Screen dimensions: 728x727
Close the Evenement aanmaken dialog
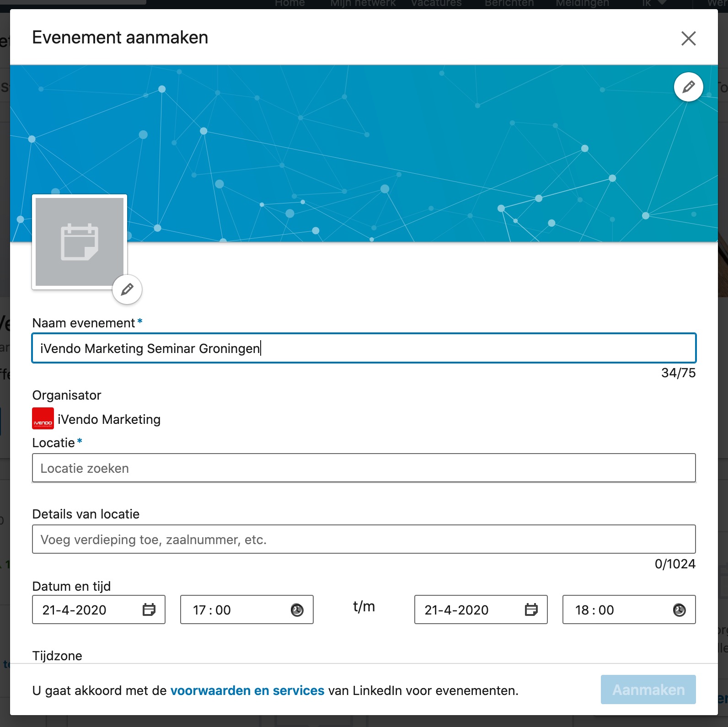pos(688,38)
